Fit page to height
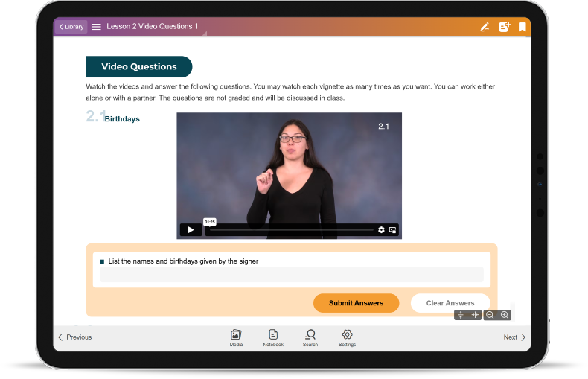 pyautogui.click(x=461, y=315)
